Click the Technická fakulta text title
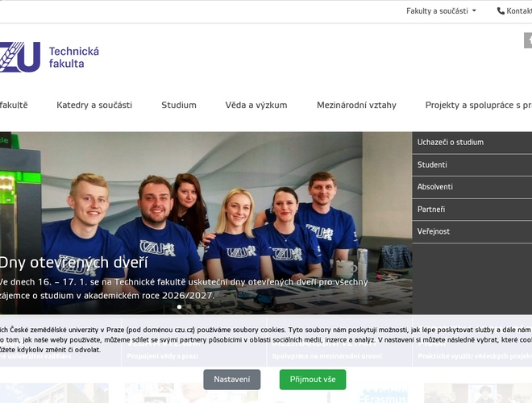Screen dimensions: 532x403 [73, 57]
